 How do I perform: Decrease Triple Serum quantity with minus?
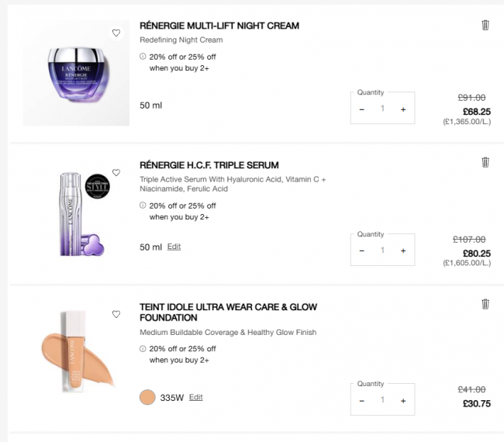coord(362,250)
